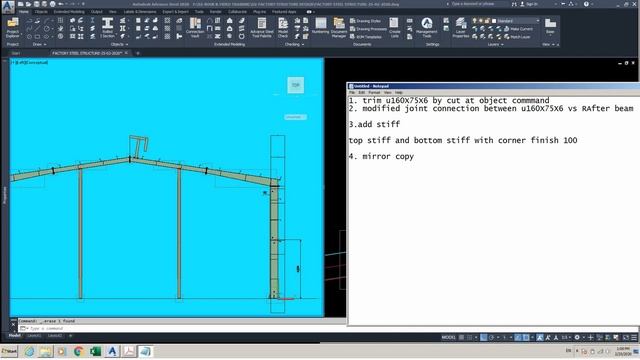
Task: Open the Document Manager
Action: (339, 28)
